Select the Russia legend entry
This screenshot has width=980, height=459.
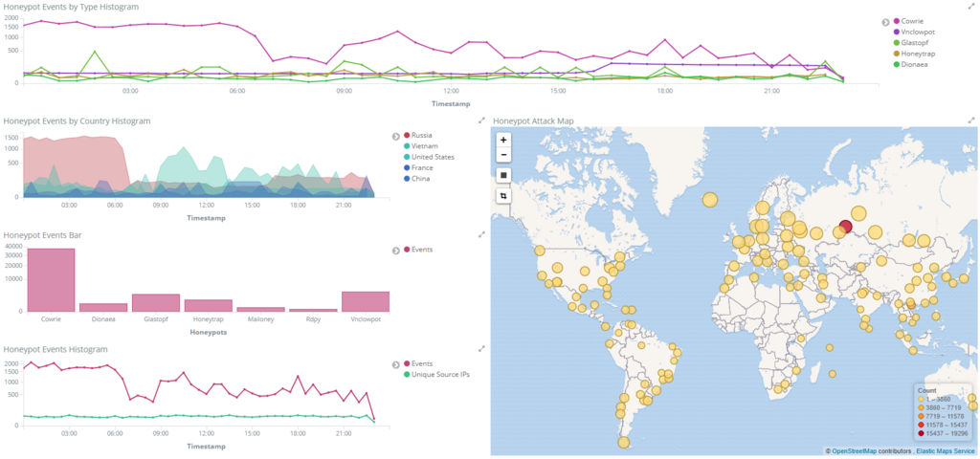tap(418, 135)
